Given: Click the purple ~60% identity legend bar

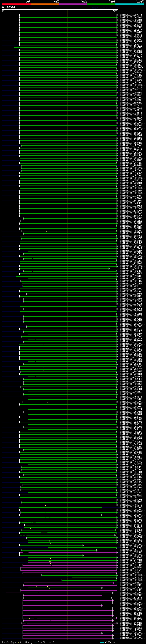Looking at the screenshot, I should pos(73,4).
